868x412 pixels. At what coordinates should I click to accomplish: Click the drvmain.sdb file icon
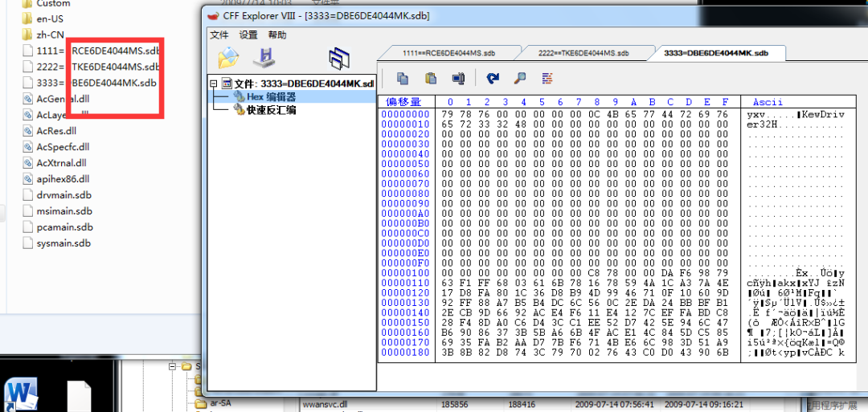click(x=27, y=195)
